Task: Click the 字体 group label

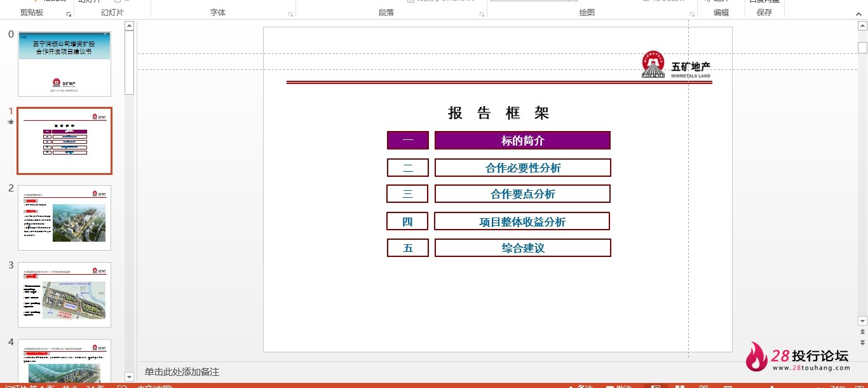Action: (x=218, y=13)
